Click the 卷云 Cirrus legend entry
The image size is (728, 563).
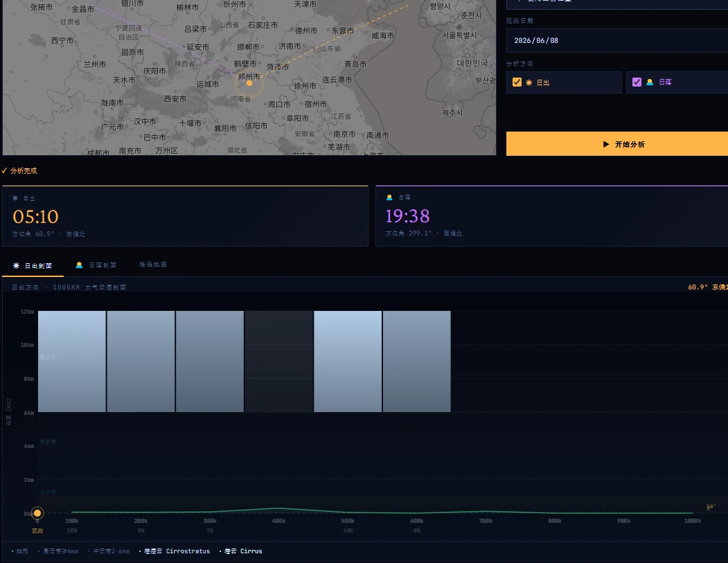[240, 551]
